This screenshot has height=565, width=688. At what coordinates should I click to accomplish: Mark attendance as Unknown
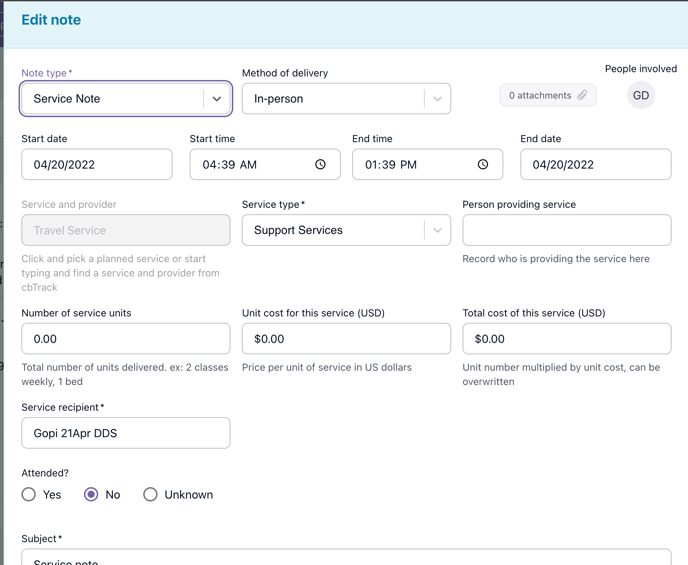click(x=150, y=494)
